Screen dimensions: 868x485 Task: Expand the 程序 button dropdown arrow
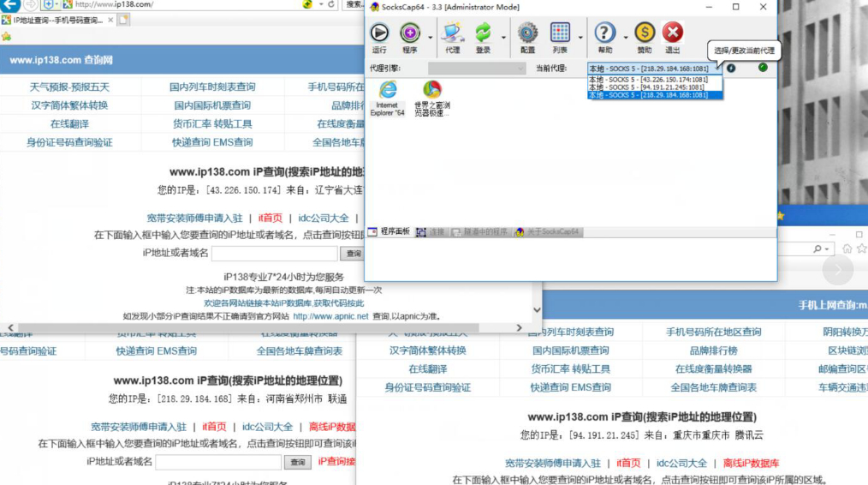(x=430, y=38)
